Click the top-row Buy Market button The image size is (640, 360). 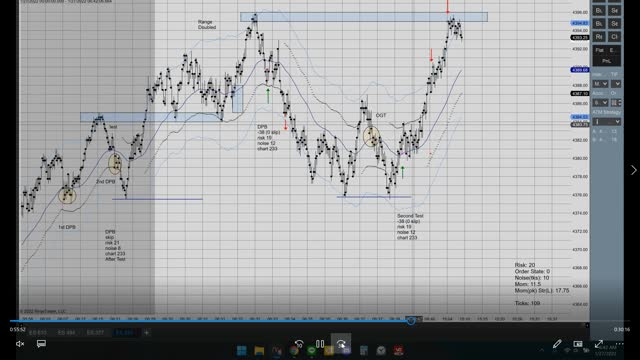coord(599,11)
